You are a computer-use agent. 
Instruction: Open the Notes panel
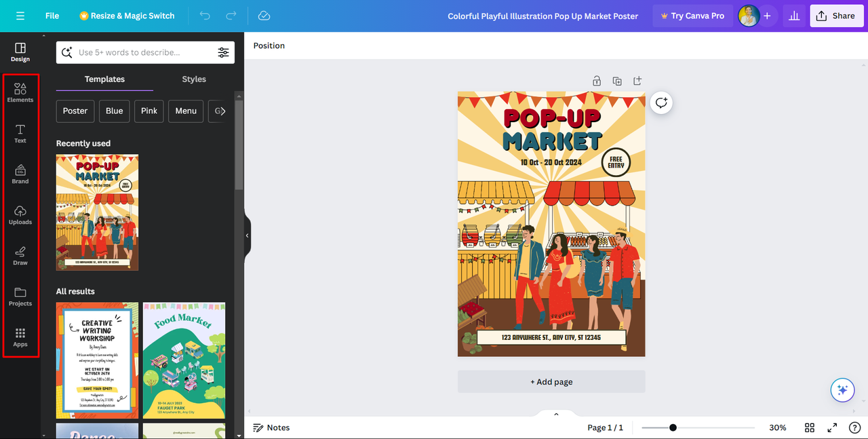pyautogui.click(x=271, y=427)
